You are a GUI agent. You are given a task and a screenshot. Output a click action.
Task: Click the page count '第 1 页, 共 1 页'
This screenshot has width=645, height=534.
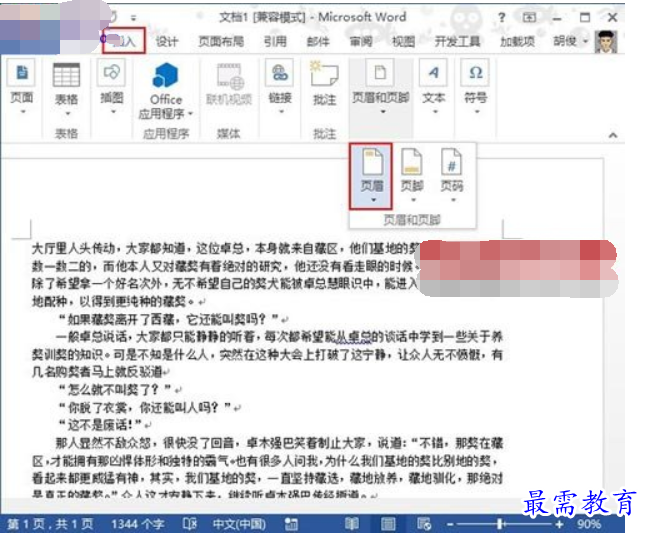coord(50,524)
